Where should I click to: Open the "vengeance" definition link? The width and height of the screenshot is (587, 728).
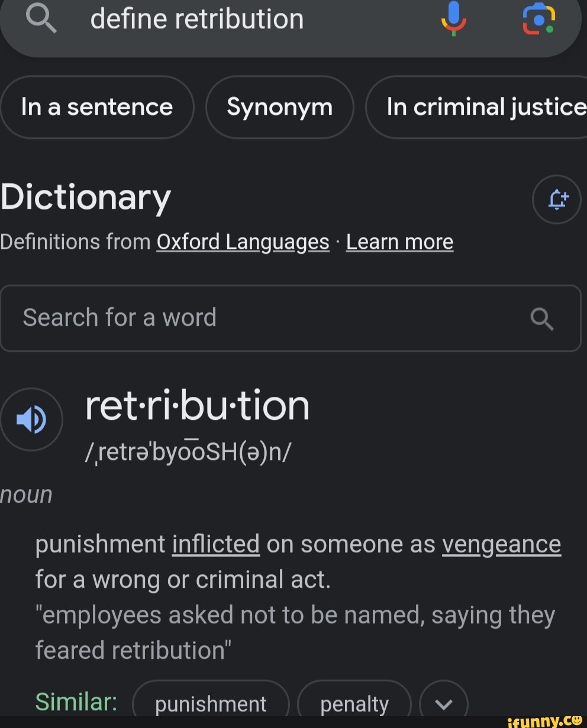pyautogui.click(x=501, y=544)
